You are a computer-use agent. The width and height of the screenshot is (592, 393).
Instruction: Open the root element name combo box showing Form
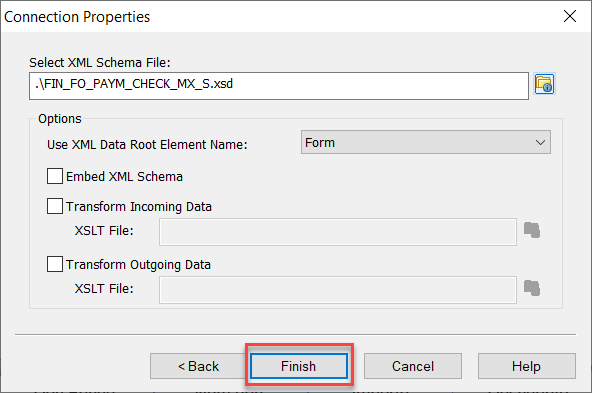426,142
